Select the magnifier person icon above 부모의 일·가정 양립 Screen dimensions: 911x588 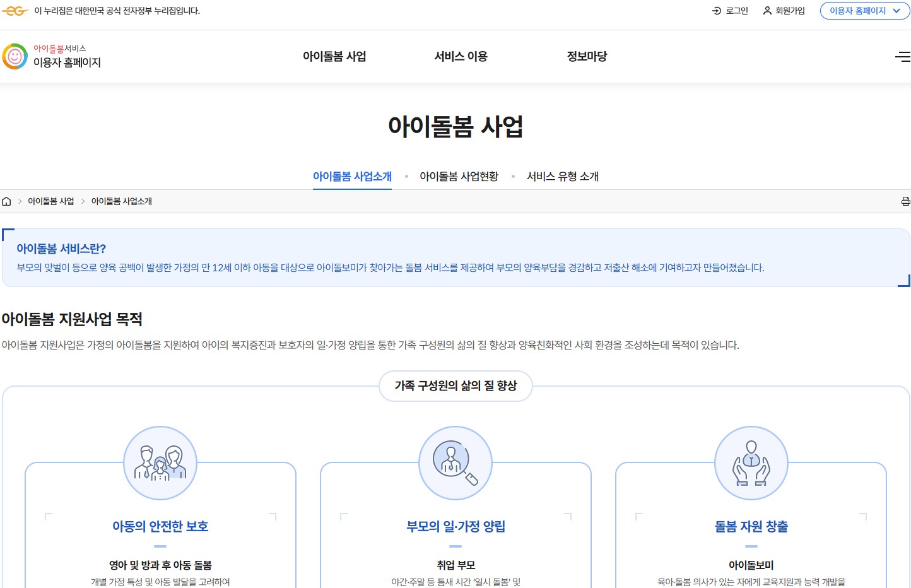tap(455, 462)
